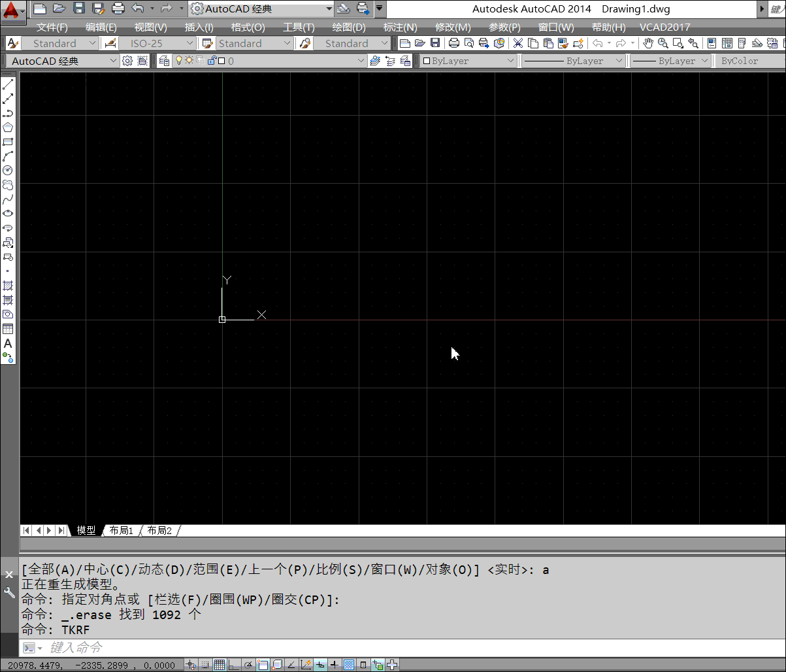786x672 pixels.
Task: Toggle Grid display in status bar
Action: [x=220, y=665]
